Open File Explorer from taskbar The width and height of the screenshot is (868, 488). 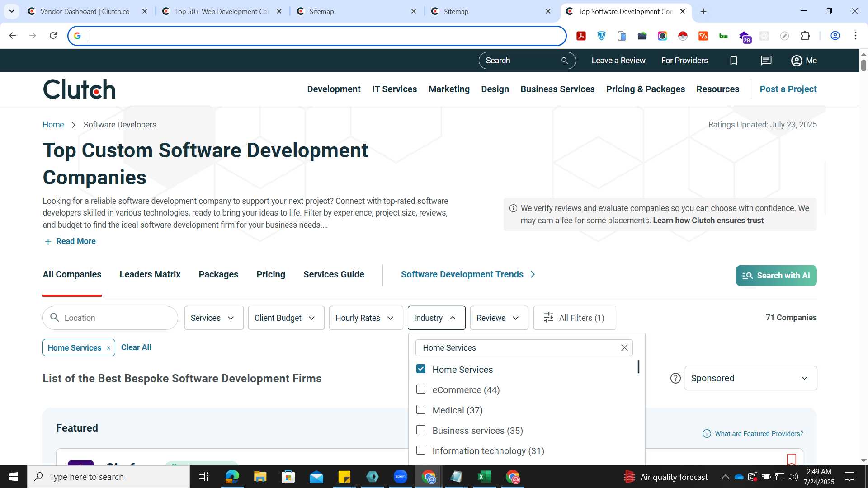point(260,477)
